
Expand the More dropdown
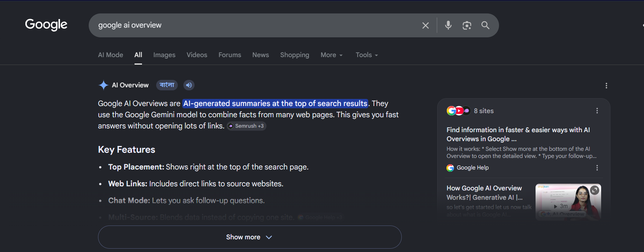(332, 55)
